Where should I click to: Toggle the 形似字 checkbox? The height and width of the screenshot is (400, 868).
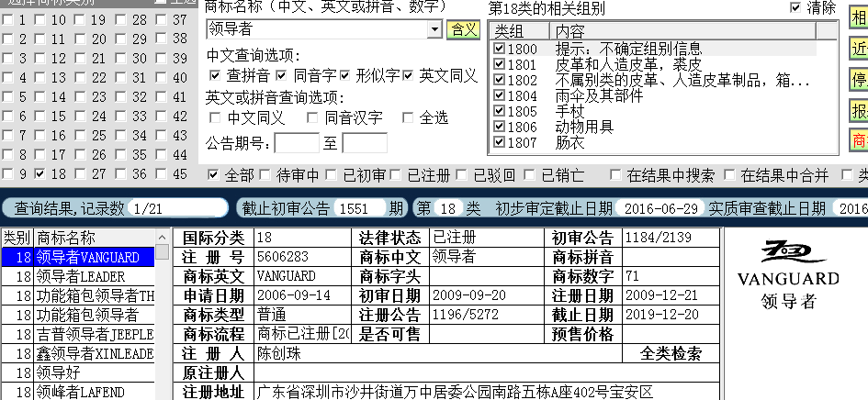coord(344,75)
